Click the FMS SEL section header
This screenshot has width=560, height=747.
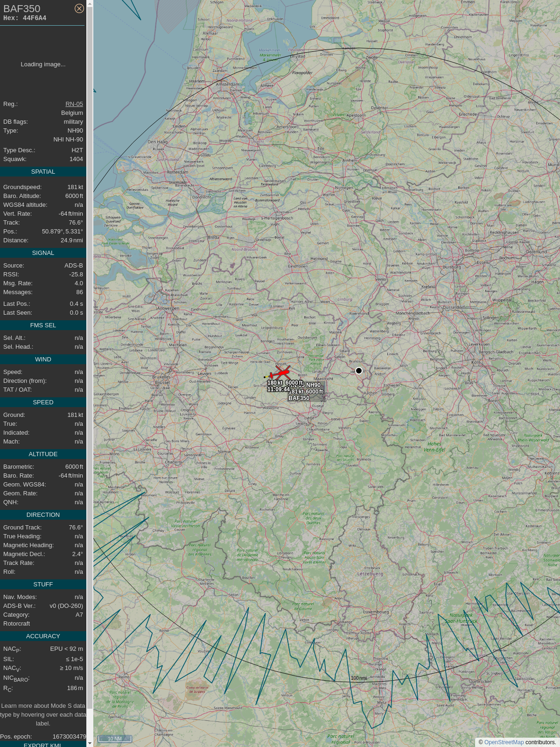click(43, 325)
